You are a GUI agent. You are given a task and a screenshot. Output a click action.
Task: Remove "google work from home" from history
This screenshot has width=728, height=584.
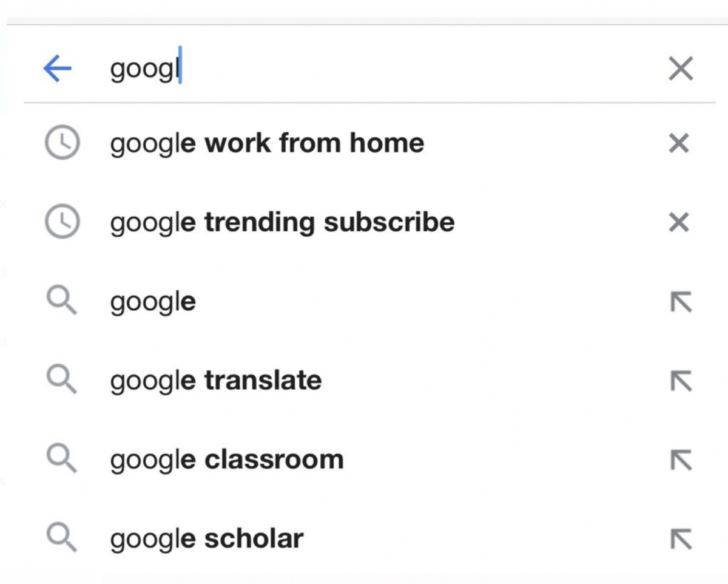(679, 144)
